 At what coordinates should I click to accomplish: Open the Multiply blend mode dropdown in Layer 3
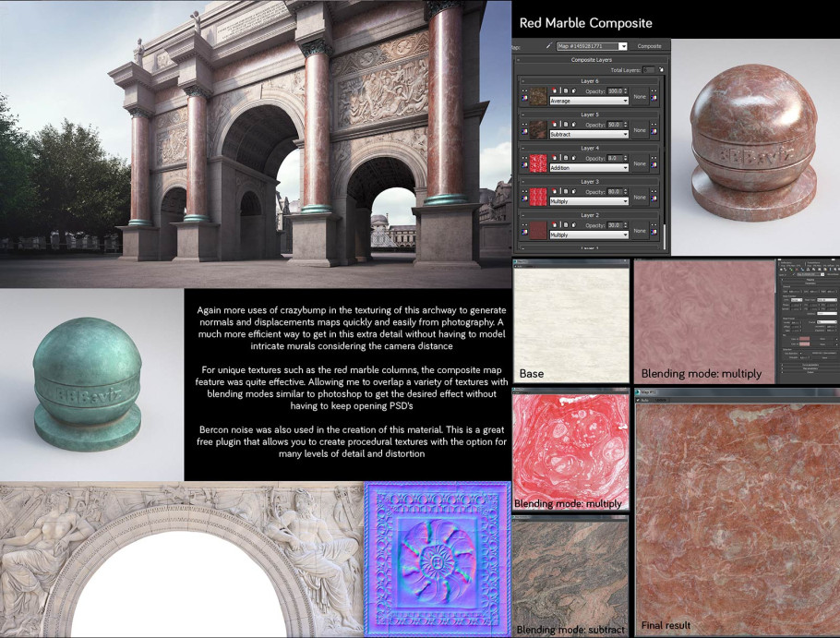589,201
